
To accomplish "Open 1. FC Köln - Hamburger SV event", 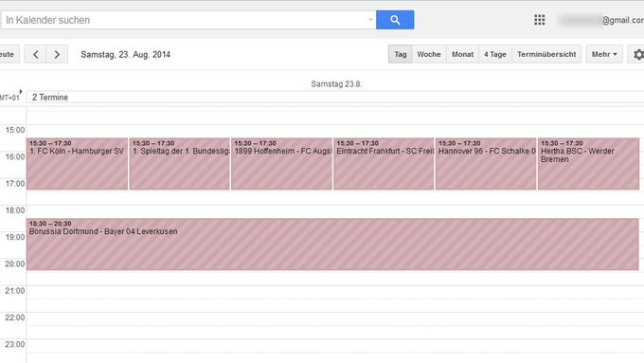I will click(78, 164).
